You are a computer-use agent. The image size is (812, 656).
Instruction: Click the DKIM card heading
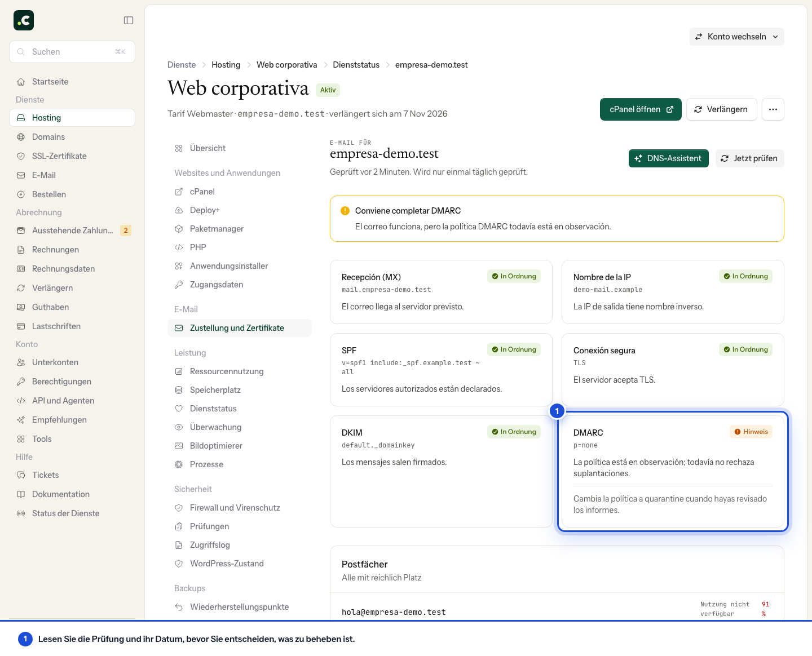click(352, 433)
